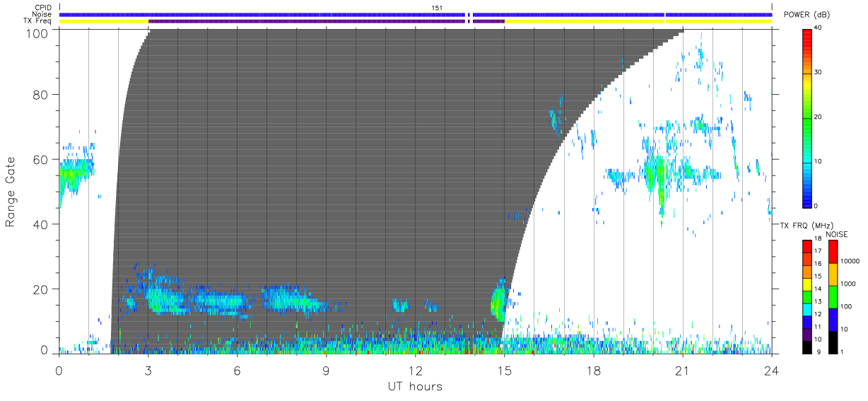
Task: Click the "UT hours" x-axis title
Action: [415, 387]
